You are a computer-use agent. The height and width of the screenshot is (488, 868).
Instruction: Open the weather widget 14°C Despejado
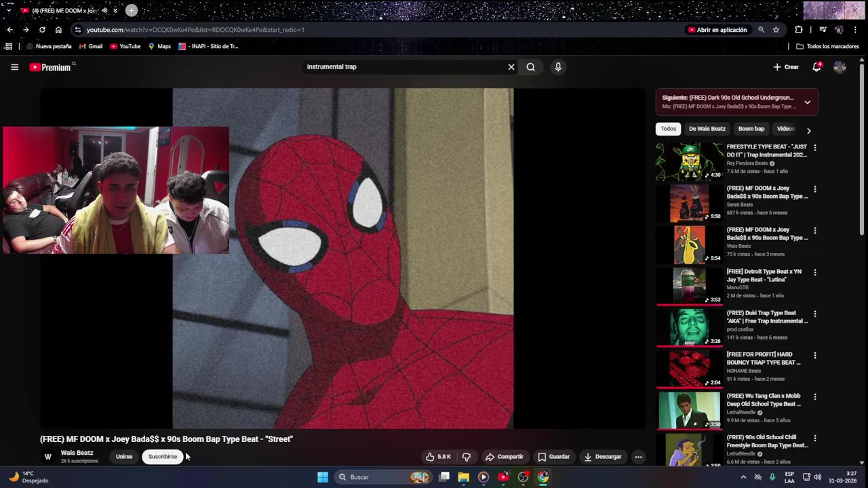[28, 477]
